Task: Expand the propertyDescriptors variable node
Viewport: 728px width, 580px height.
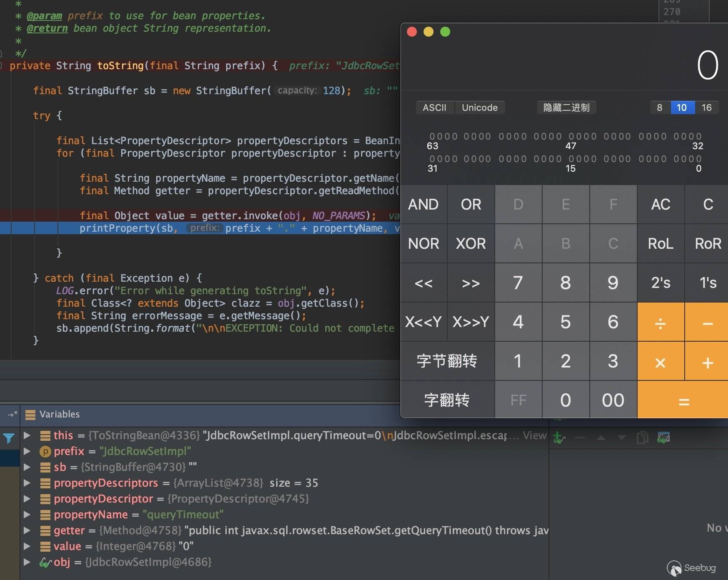Action: click(x=27, y=483)
